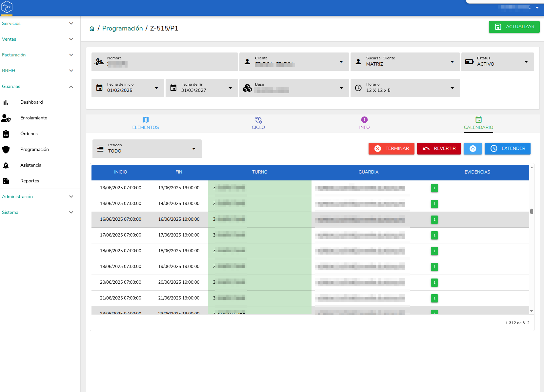Click the save icon in ACTUALIZAR button
Image resolution: width=544 pixels, height=392 pixels.
(498, 27)
